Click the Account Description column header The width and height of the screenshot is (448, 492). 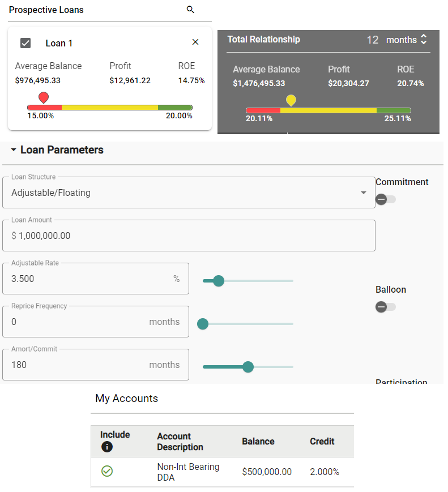[x=180, y=442]
